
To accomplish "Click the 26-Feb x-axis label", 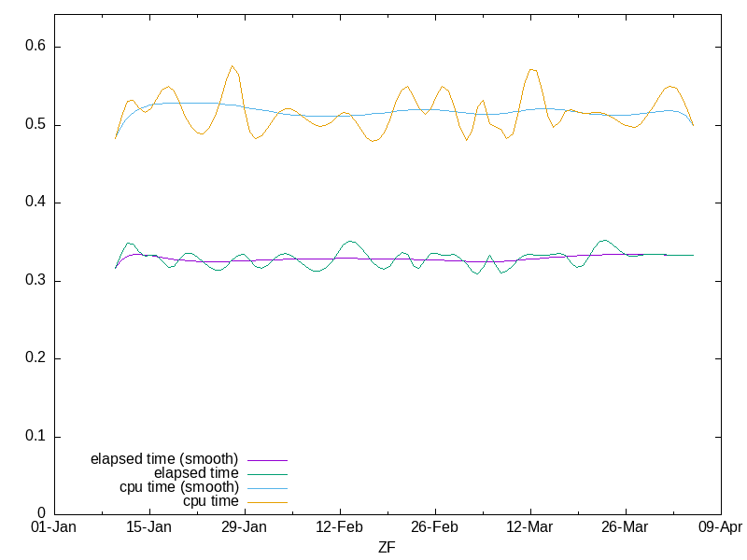I will [435, 527].
